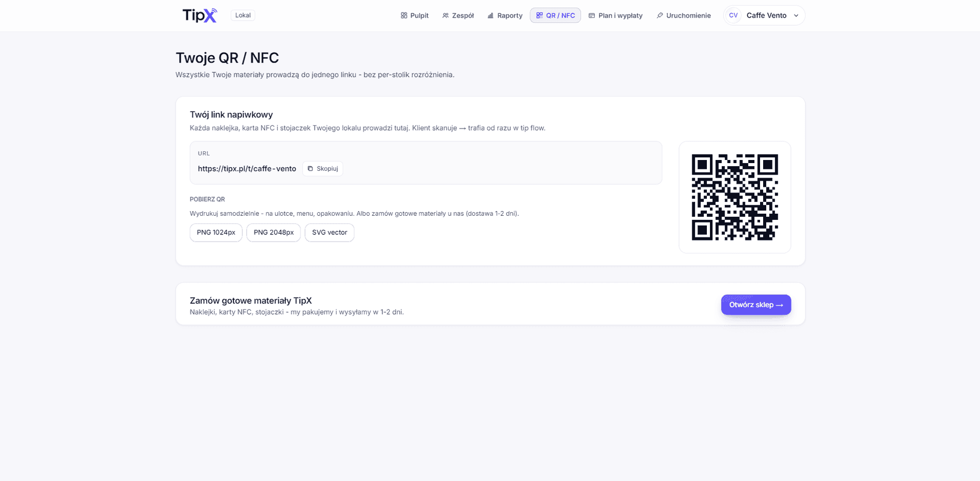The width and height of the screenshot is (980, 481).
Task: Select the QR / NFC nav item
Action: [556, 15]
